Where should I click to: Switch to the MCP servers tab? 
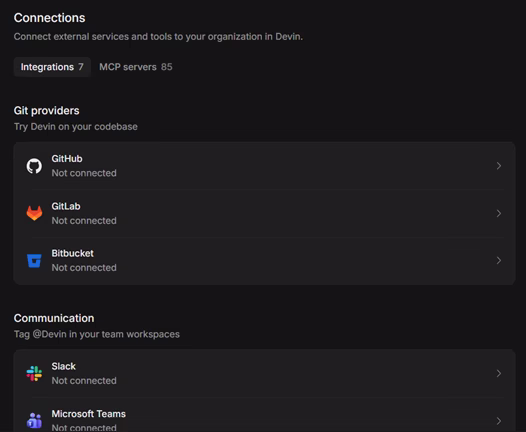click(136, 67)
